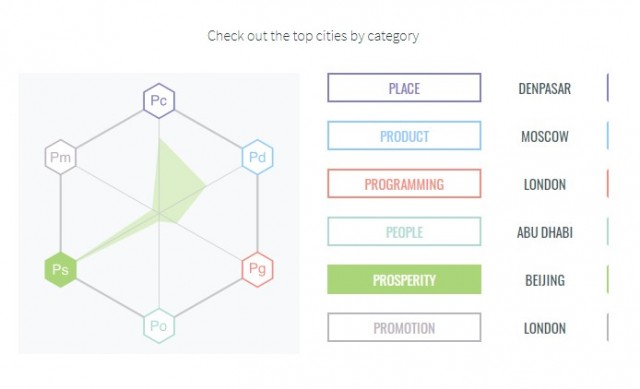The height and width of the screenshot is (389, 640).
Task: Select the PROMOTION category button
Action: [404, 327]
